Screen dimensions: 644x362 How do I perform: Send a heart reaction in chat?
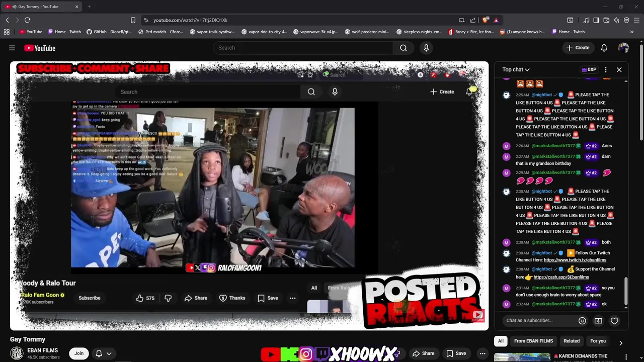pyautogui.click(x=614, y=321)
